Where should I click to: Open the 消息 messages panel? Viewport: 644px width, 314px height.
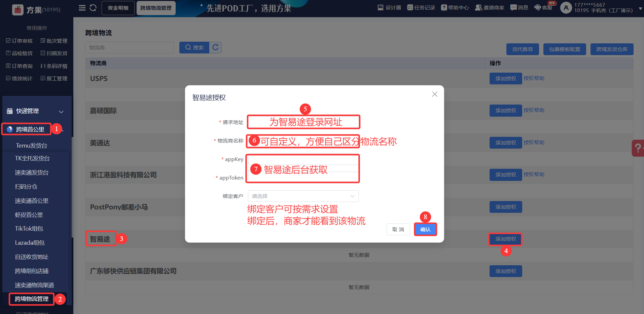pos(519,8)
